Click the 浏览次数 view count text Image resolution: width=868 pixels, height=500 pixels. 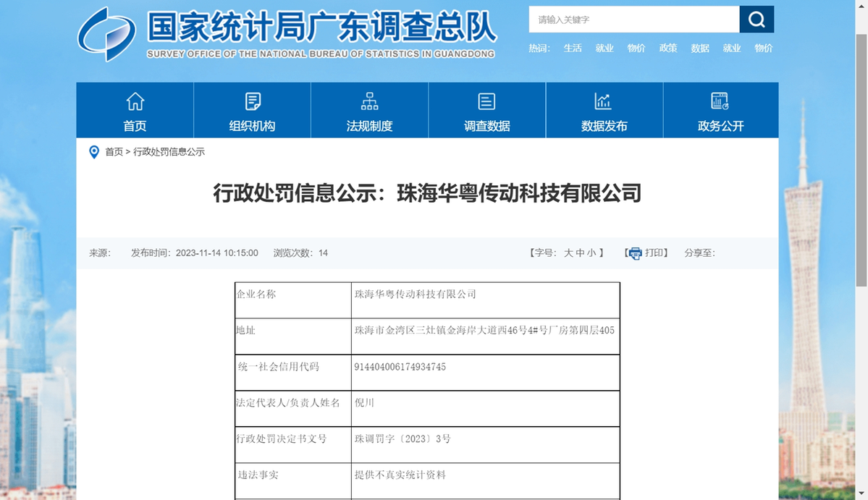[x=300, y=253]
